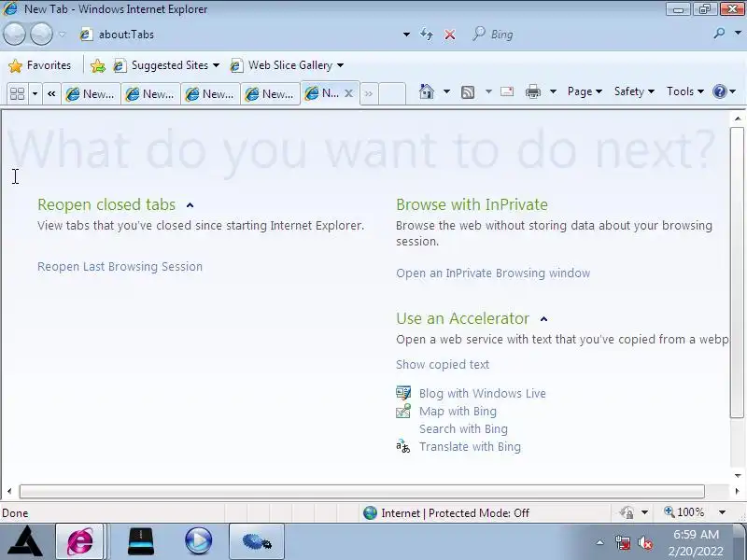Click the Translate with Bing icon
The width and height of the screenshot is (747, 560).
pos(403,447)
